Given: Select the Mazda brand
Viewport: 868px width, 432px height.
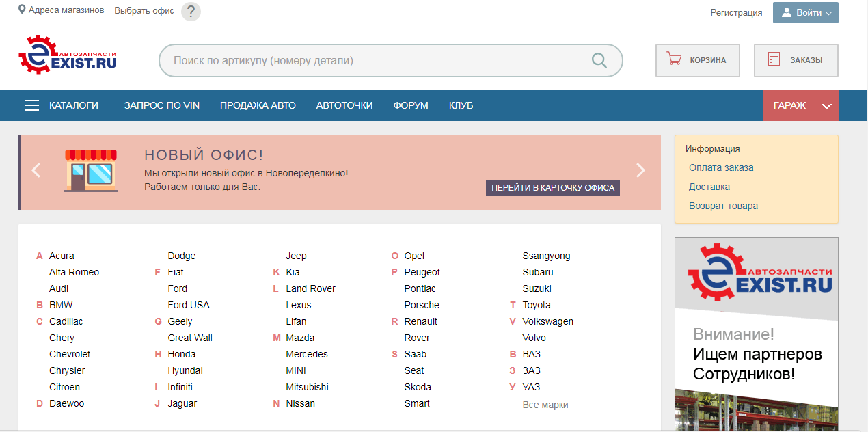Looking at the screenshot, I should tap(301, 338).
